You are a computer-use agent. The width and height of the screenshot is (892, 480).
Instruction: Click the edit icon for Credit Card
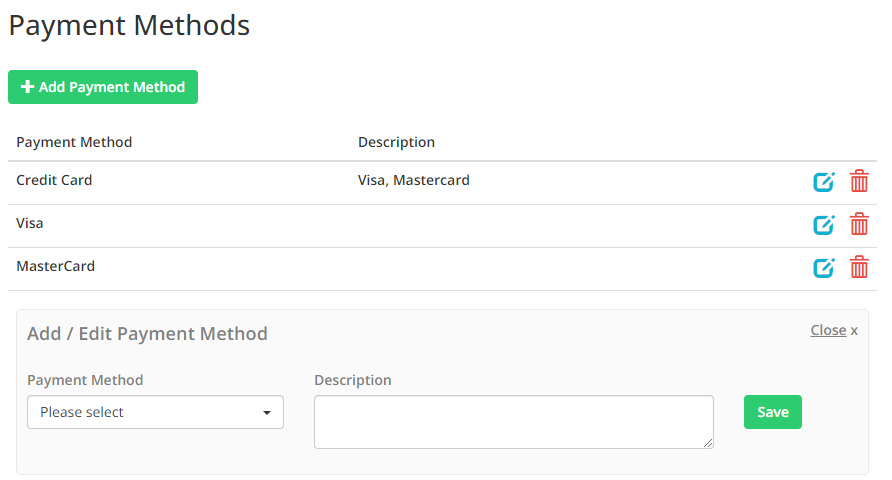(823, 182)
